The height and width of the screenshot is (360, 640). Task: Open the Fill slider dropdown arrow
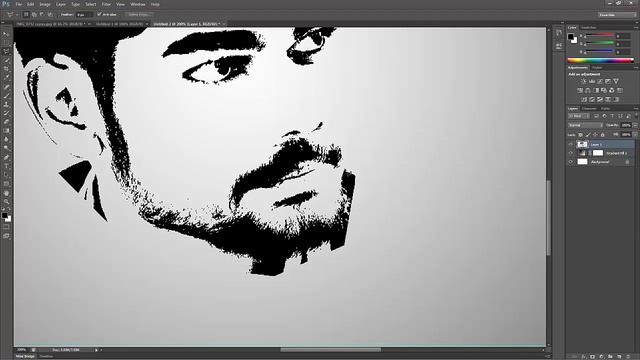coord(635,135)
